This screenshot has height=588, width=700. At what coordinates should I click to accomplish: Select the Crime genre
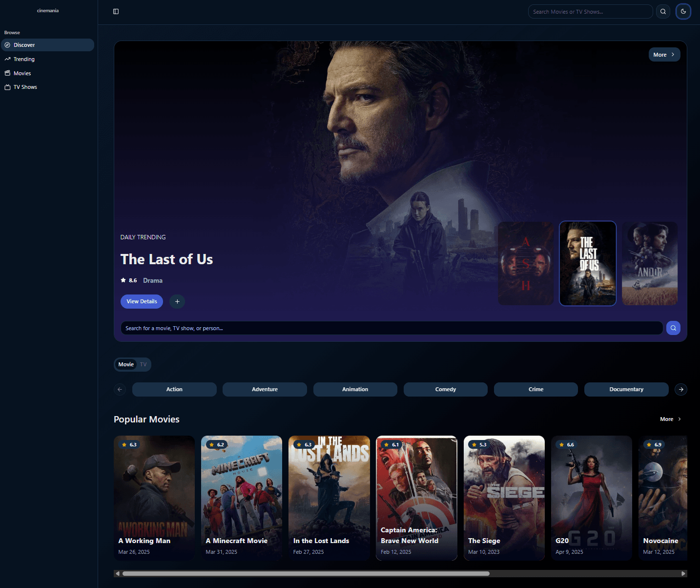[536, 389]
